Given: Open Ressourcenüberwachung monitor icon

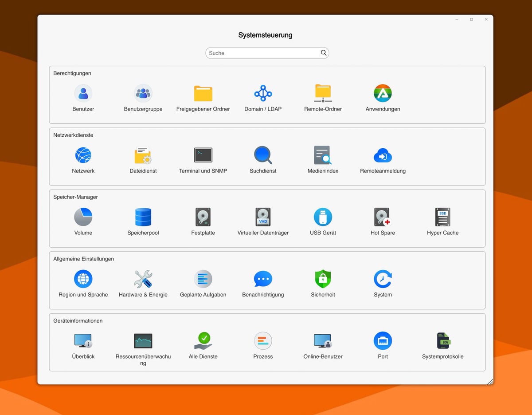Looking at the screenshot, I should tap(143, 341).
